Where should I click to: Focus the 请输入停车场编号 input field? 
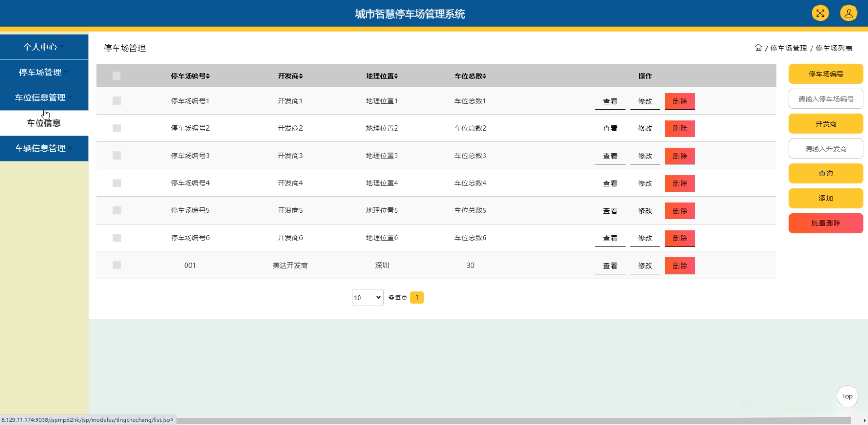click(826, 99)
